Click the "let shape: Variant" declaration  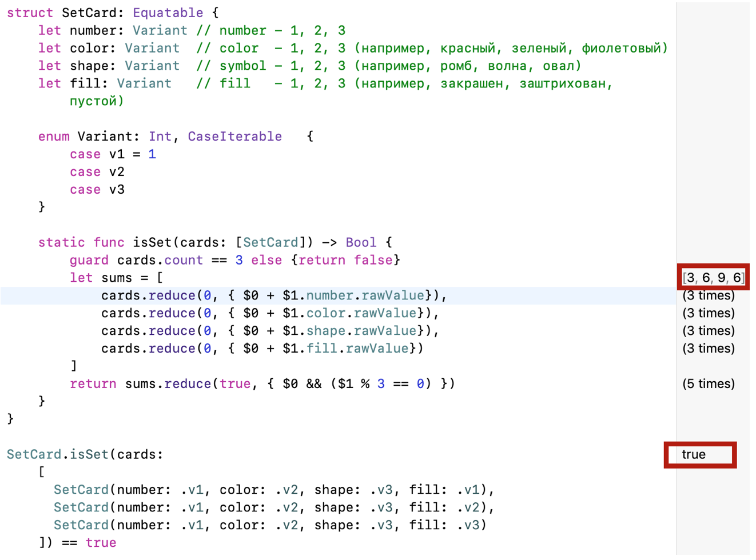[109, 66]
